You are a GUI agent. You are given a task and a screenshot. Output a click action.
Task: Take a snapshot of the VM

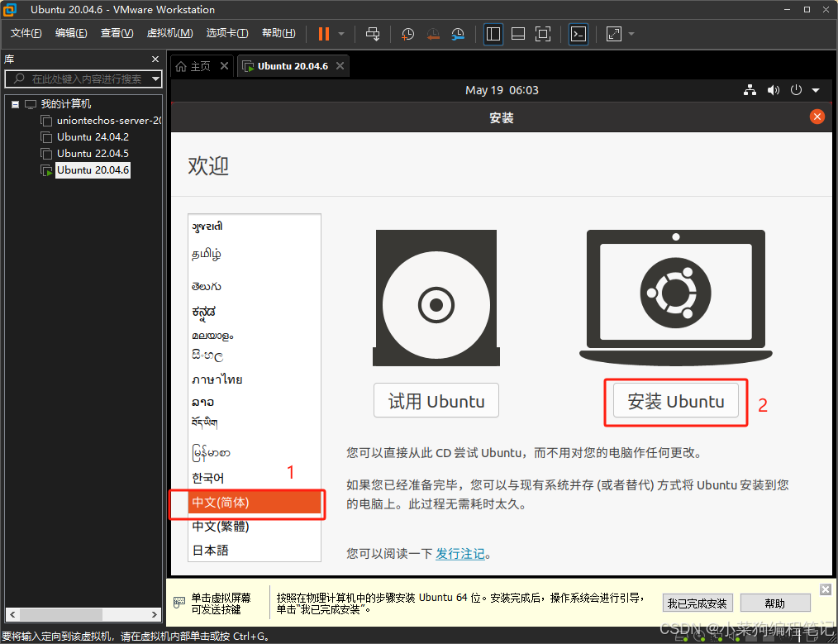pyautogui.click(x=407, y=34)
